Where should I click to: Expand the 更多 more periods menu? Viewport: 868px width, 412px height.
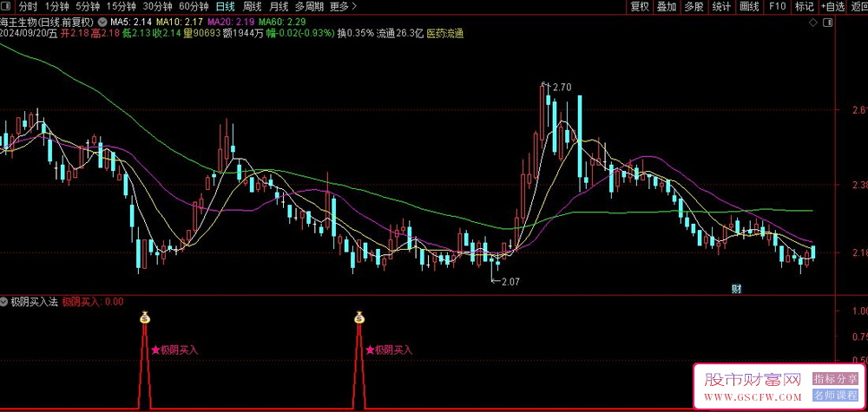[343, 7]
